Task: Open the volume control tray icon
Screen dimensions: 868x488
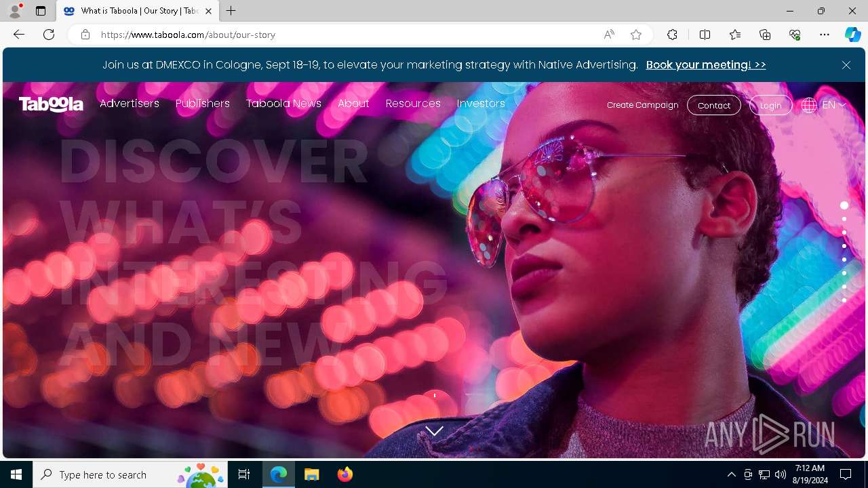Action: [x=781, y=474]
